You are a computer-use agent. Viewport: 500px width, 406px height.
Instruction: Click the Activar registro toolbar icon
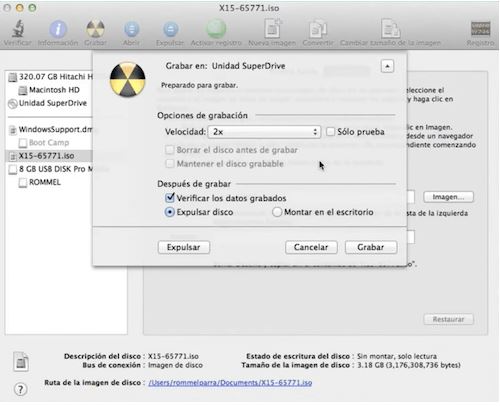click(216, 29)
